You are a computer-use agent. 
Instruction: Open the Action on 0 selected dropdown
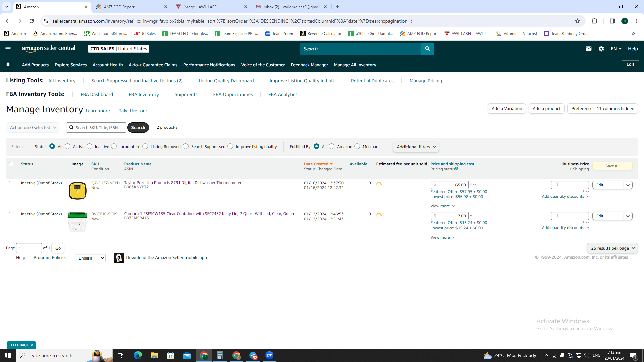tap(33, 127)
